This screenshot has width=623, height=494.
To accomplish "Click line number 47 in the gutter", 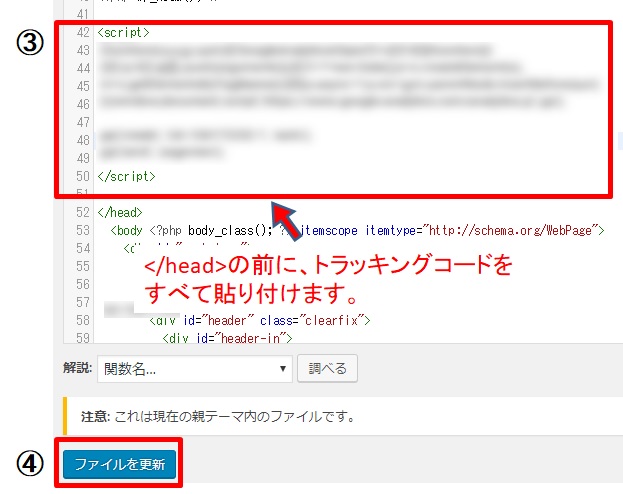I will pyautogui.click(x=82, y=120).
